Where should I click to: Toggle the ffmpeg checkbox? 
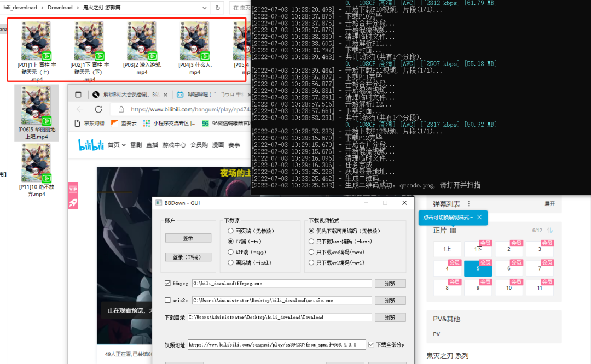pos(168,283)
